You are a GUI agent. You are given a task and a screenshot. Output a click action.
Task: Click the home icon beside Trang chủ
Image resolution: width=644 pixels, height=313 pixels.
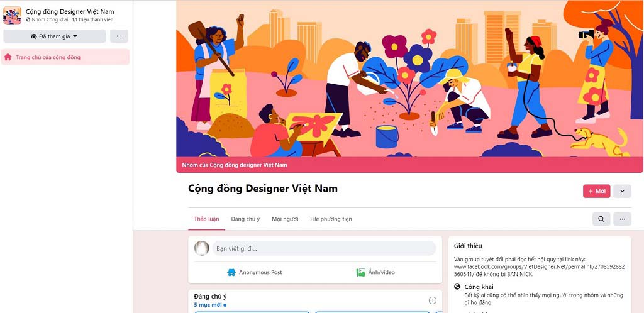point(8,57)
